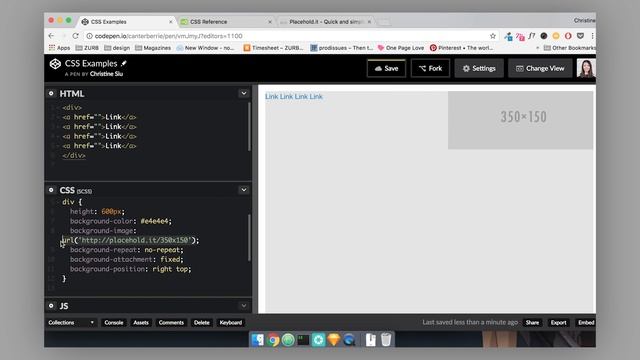
Task: Open the Assets panel
Action: (141, 322)
